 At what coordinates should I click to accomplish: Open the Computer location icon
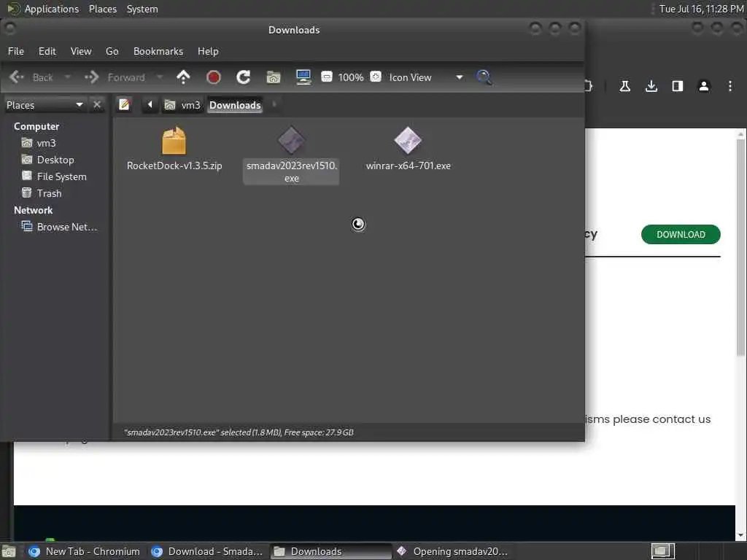pyautogui.click(x=303, y=77)
